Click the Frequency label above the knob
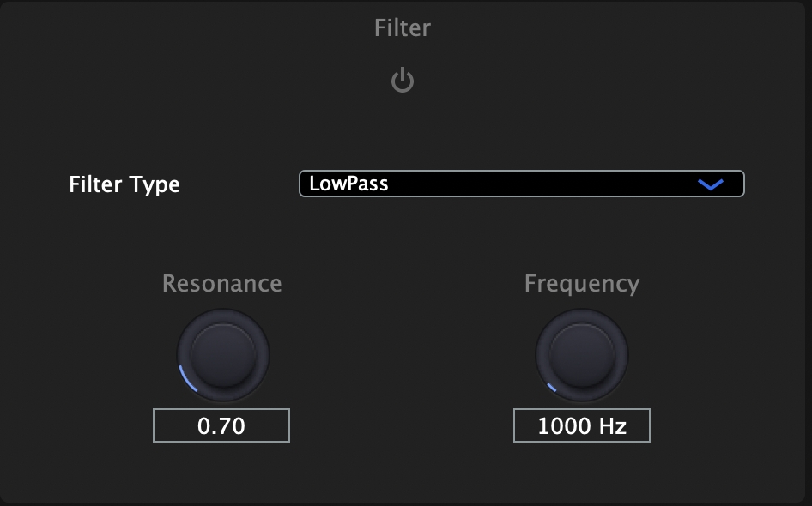 coord(582,284)
